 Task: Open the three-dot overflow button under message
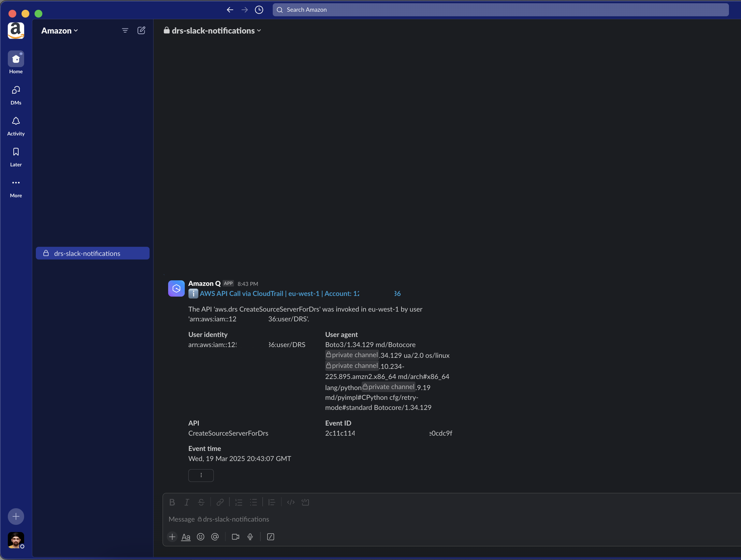[x=201, y=475]
